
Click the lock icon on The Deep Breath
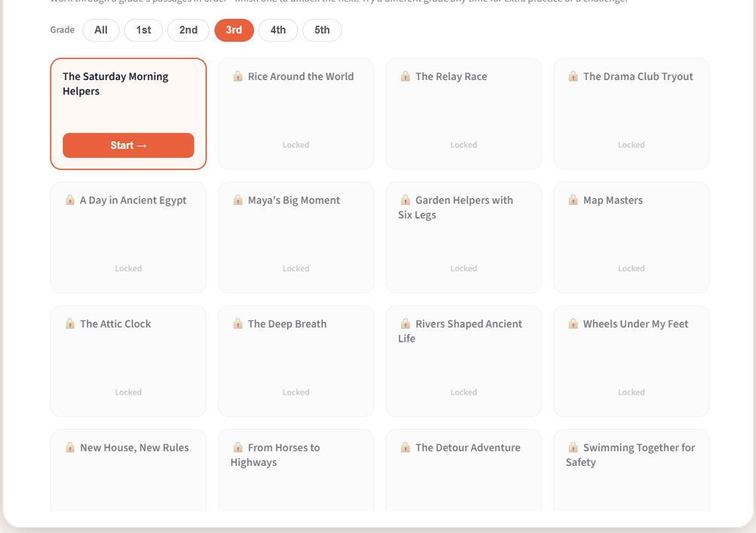(x=237, y=323)
